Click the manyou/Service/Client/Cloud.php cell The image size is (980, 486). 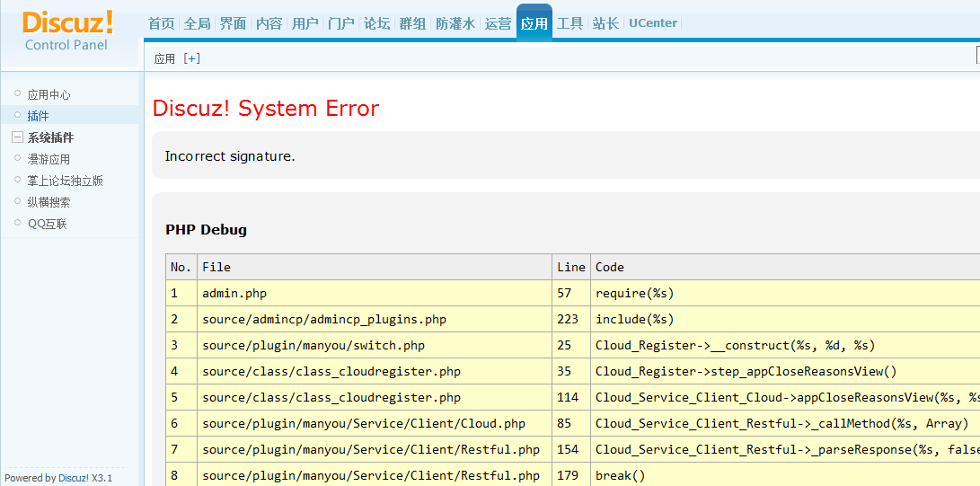pyautogui.click(x=375, y=423)
